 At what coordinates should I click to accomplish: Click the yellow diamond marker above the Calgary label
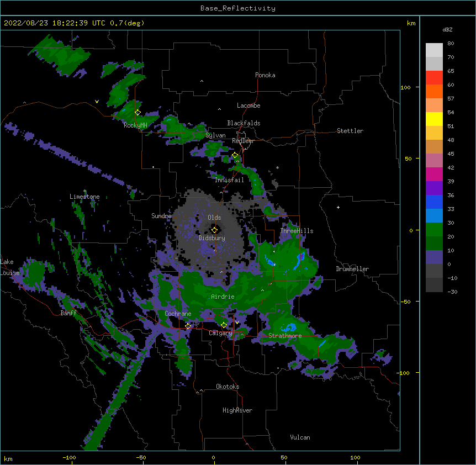coord(224,325)
